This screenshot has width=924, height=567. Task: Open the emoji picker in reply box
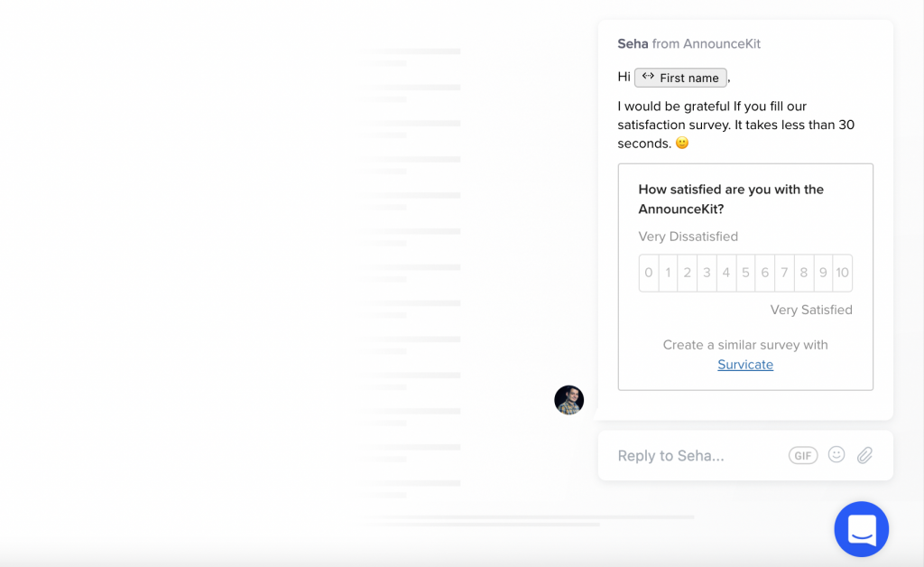(836, 454)
